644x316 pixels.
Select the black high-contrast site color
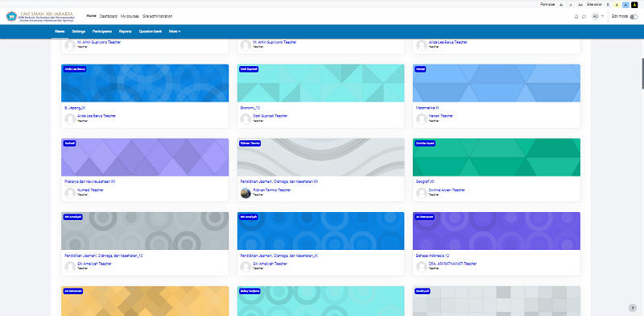pyautogui.click(x=634, y=5)
